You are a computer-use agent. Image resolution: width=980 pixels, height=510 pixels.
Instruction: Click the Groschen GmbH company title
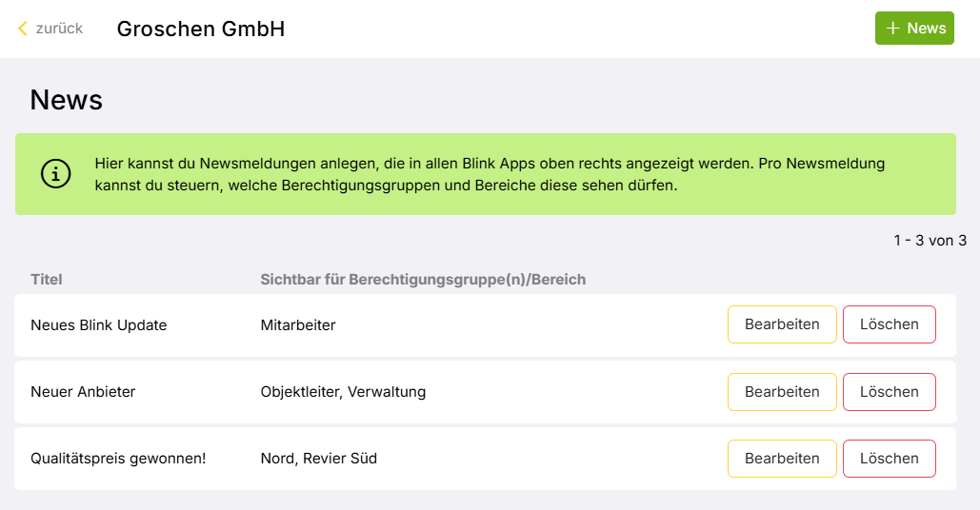201,29
